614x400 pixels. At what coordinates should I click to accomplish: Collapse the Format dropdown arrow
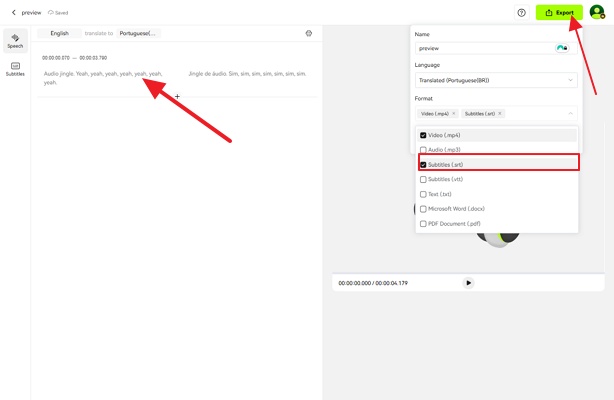571,114
